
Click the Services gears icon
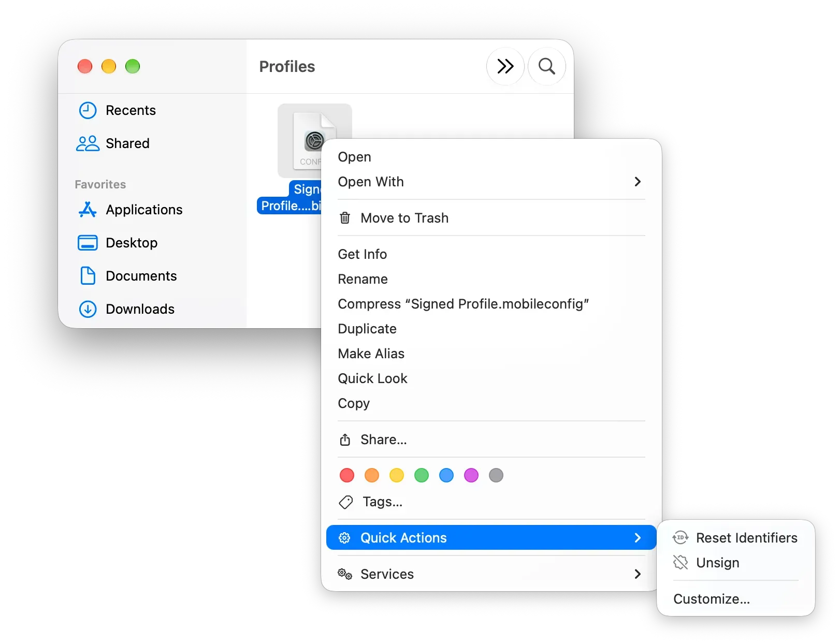(x=345, y=574)
